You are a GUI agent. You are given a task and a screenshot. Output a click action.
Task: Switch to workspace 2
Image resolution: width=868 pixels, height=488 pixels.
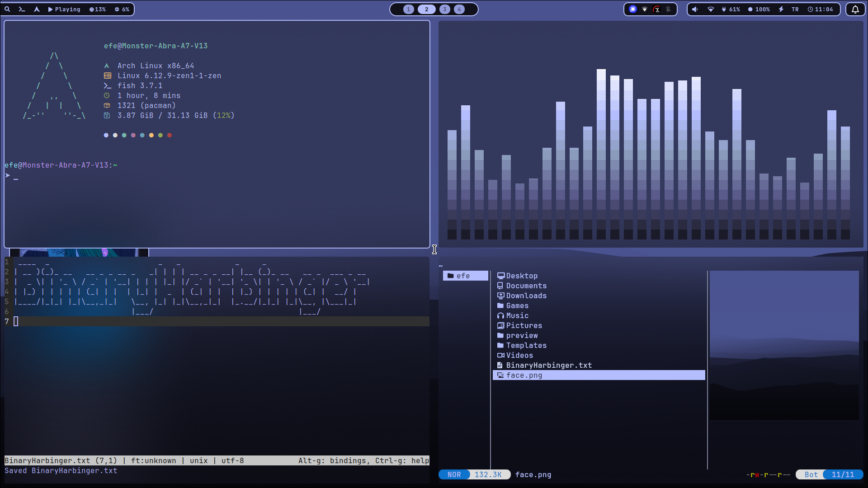pos(426,9)
